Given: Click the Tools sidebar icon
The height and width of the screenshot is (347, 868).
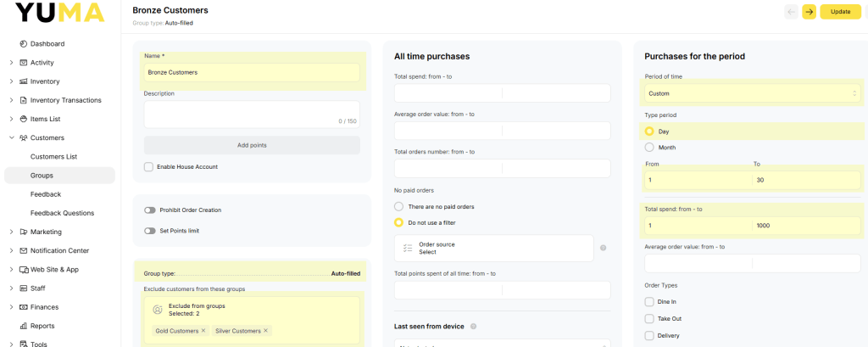Looking at the screenshot, I should click(23, 344).
